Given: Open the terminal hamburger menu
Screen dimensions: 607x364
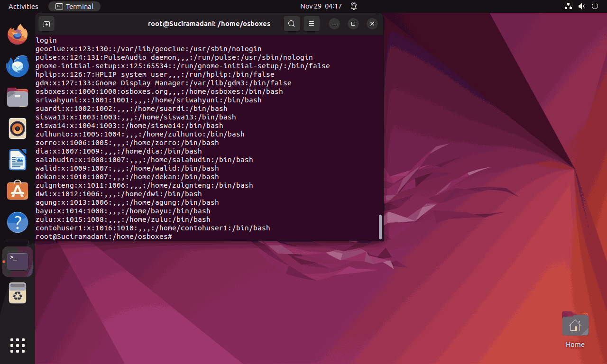Looking at the screenshot, I should point(312,24).
